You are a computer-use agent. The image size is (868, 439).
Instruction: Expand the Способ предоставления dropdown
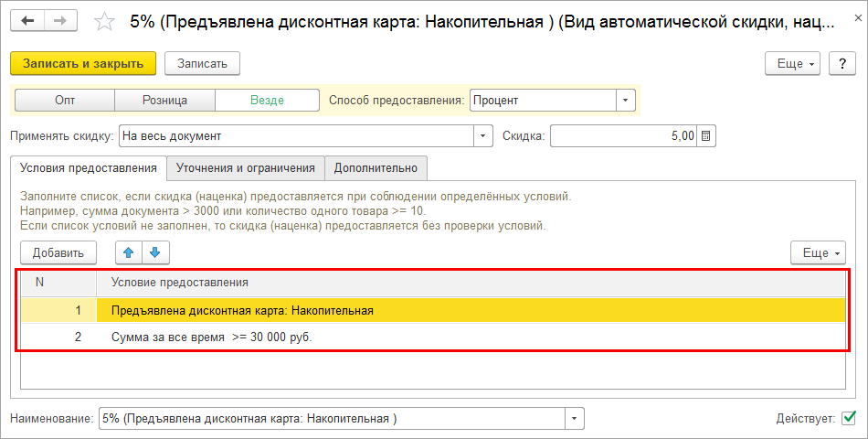626,101
